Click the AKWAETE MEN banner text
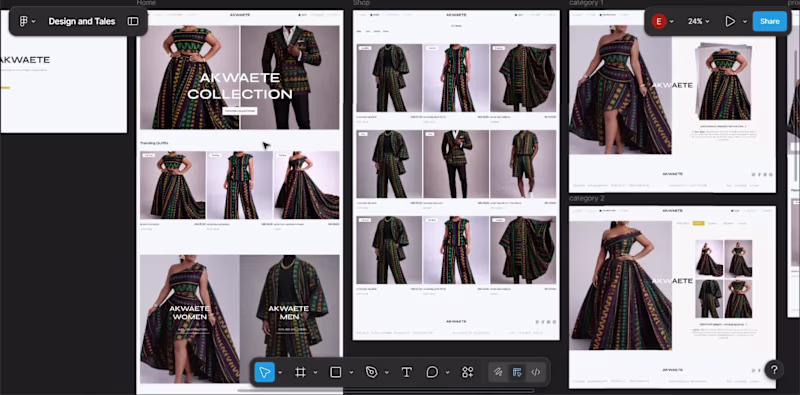 [x=289, y=312]
